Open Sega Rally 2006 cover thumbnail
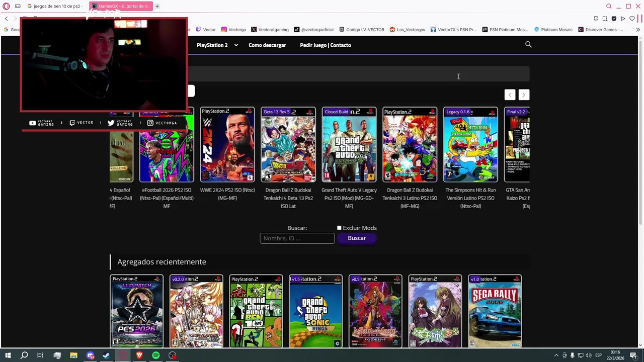 point(495,311)
